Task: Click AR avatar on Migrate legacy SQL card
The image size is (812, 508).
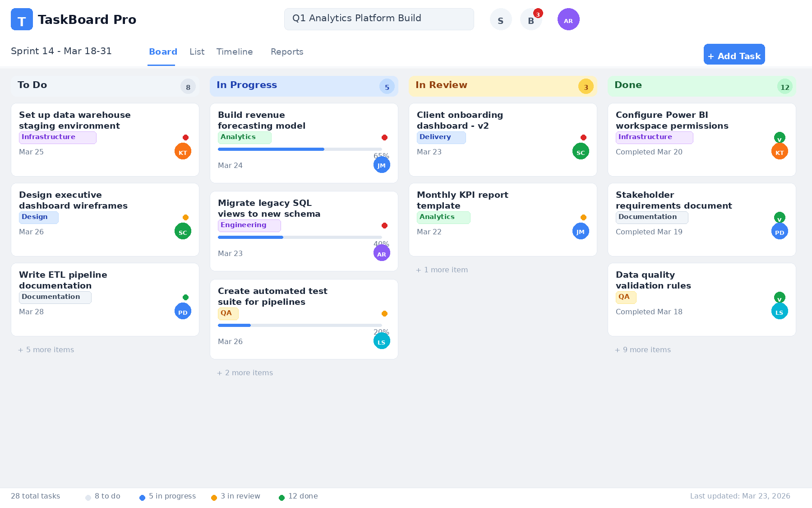Action: [382, 253]
